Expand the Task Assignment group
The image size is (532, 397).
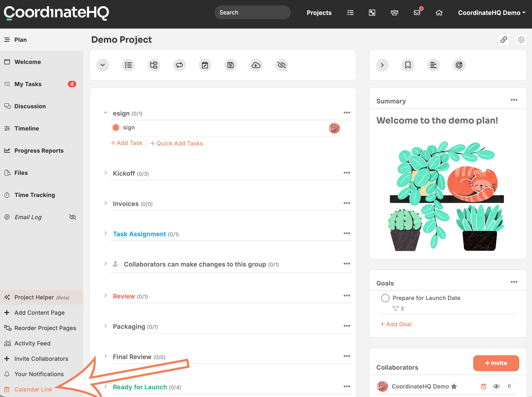point(106,233)
